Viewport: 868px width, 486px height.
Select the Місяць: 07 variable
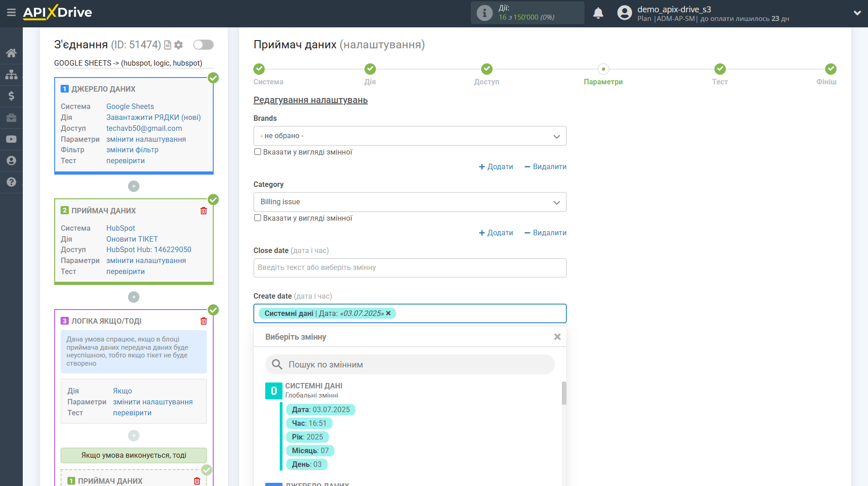coord(310,451)
